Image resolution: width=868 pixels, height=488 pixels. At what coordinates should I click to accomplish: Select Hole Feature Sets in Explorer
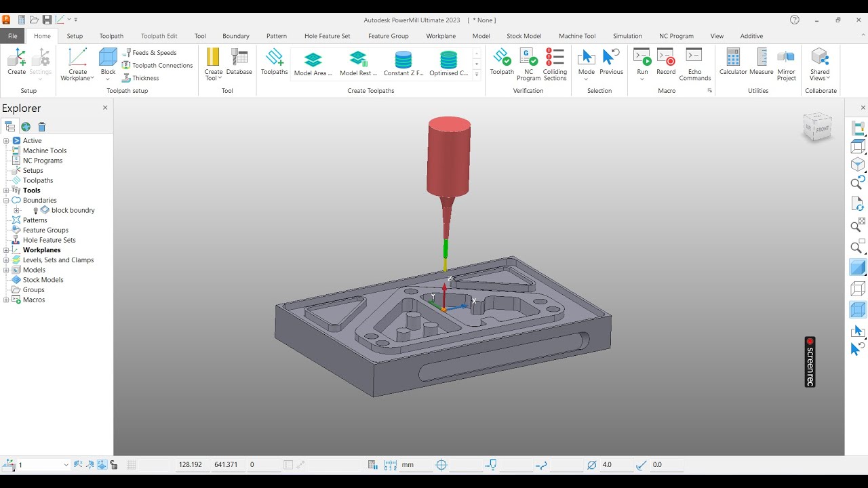[49, 240]
